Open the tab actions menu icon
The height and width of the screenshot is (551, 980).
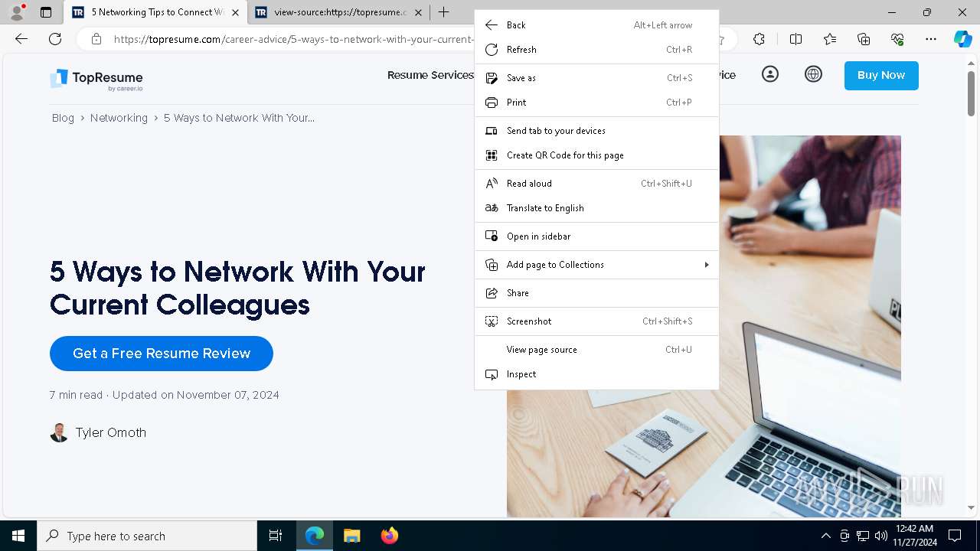tap(46, 12)
